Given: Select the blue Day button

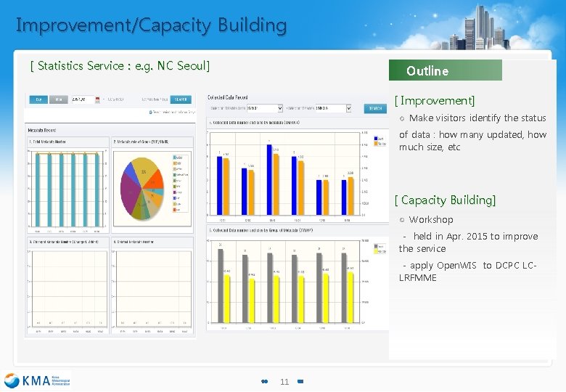Looking at the screenshot, I should click(38, 99).
